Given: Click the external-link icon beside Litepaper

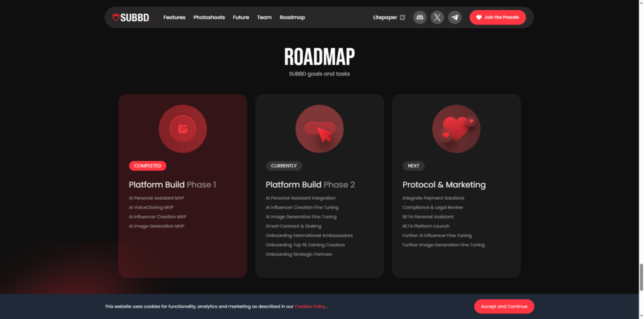Looking at the screenshot, I should [402, 17].
